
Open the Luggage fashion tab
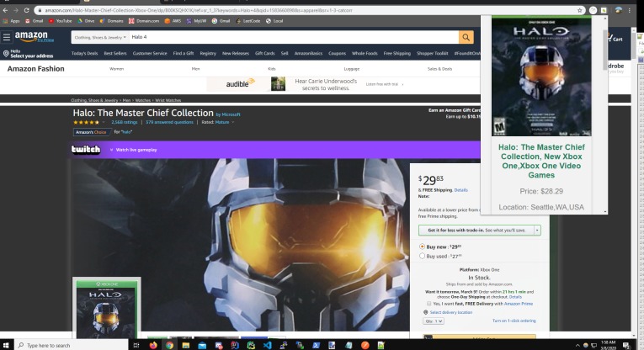tap(352, 69)
